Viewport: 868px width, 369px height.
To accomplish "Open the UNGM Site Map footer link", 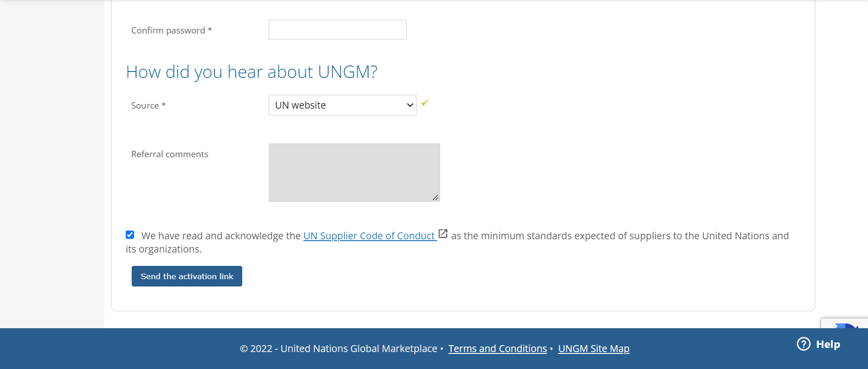I will [594, 349].
